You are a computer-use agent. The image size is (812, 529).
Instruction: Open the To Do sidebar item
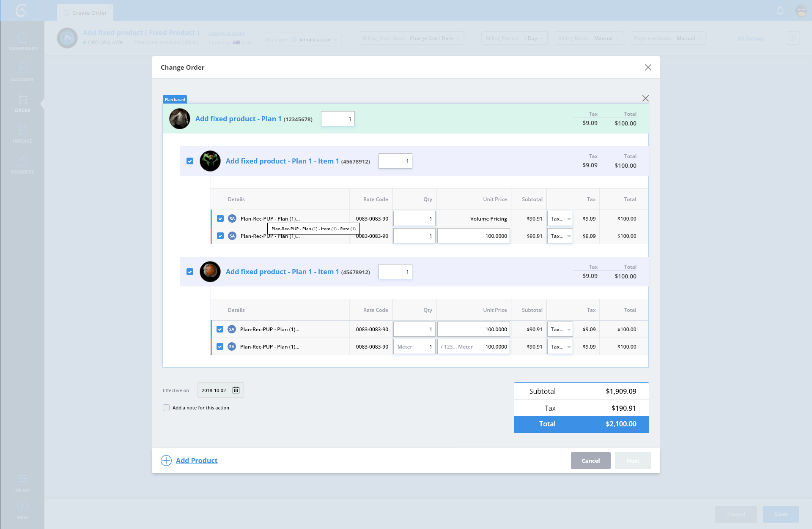click(22, 483)
